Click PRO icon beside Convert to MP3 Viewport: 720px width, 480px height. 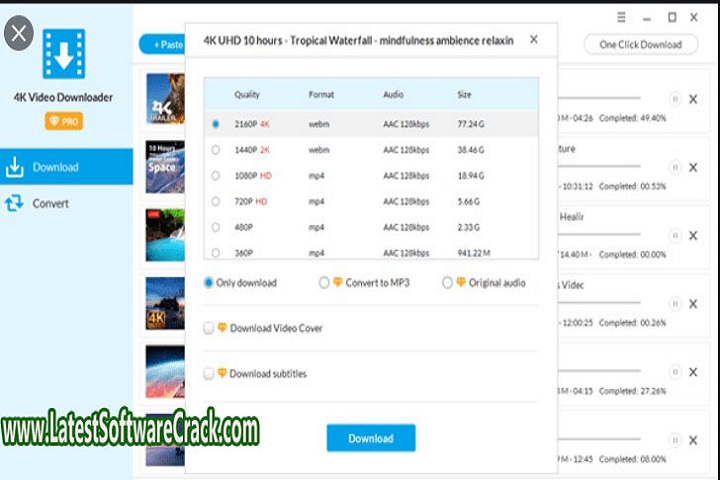pos(338,282)
